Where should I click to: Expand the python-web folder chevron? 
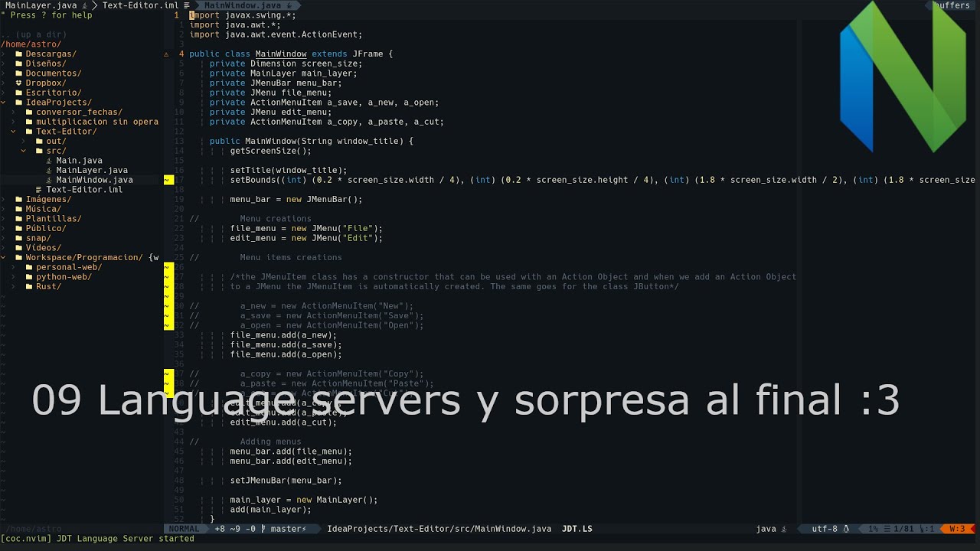tap(14, 277)
